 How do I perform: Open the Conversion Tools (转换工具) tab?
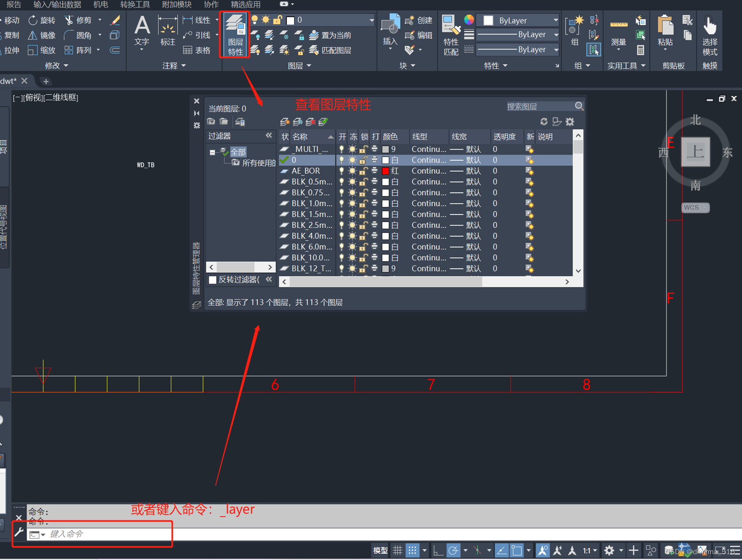[x=135, y=4]
